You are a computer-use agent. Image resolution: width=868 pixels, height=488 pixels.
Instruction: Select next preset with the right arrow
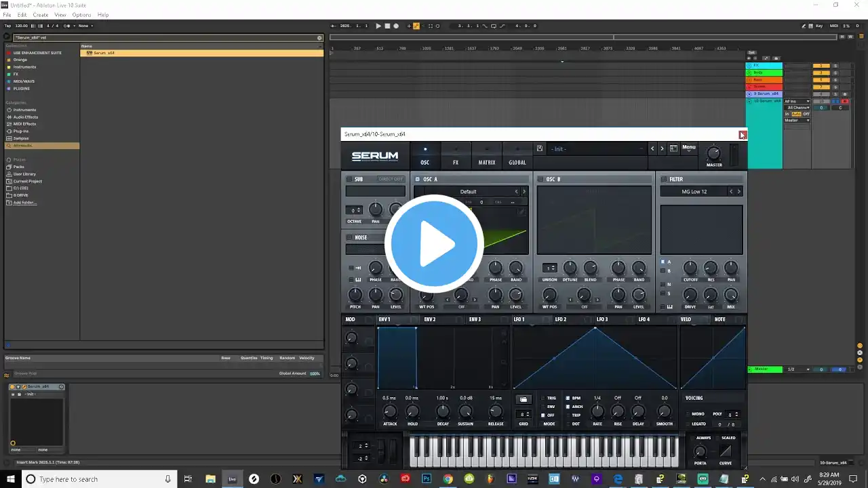(x=662, y=148)
